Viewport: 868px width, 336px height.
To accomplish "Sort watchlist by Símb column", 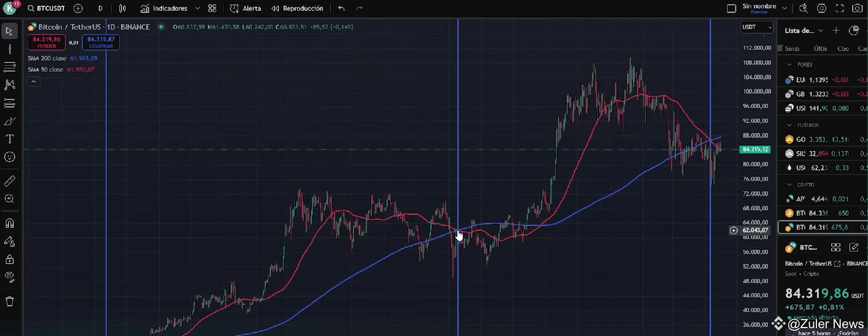I will (x=792, y=48).
